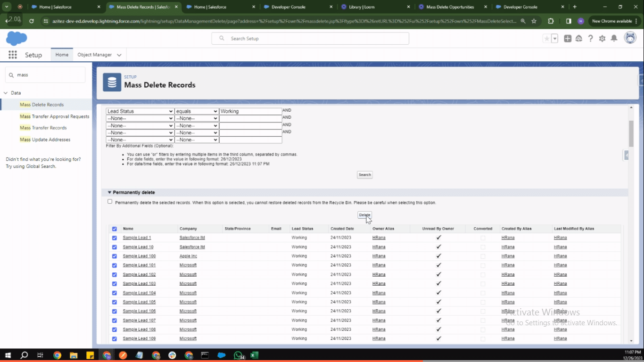This screenshot has width=644, height=362.
Task: Open the Object Manager dropdown chevron
Action: tap(119, 55)
